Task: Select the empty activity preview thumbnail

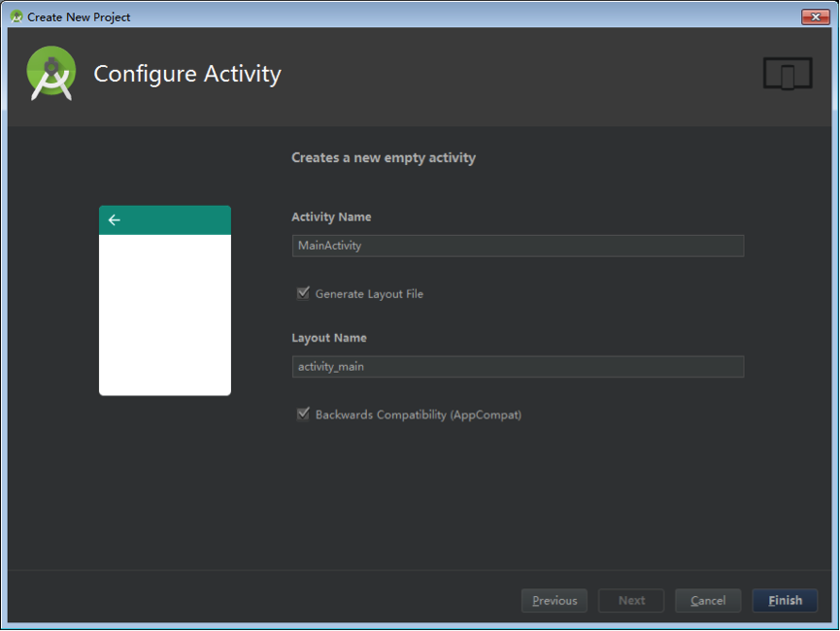Action: [x=165, y=301]
